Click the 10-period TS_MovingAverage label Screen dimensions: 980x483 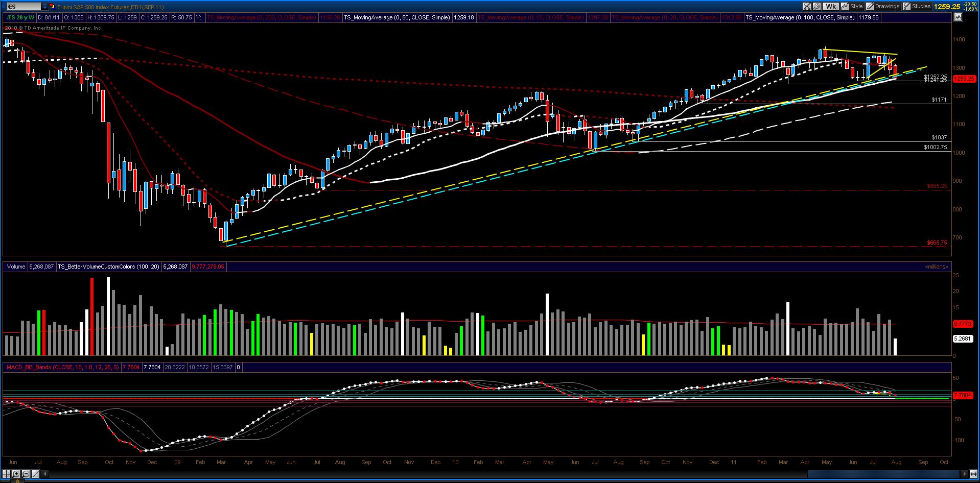(x=530, y=17)
